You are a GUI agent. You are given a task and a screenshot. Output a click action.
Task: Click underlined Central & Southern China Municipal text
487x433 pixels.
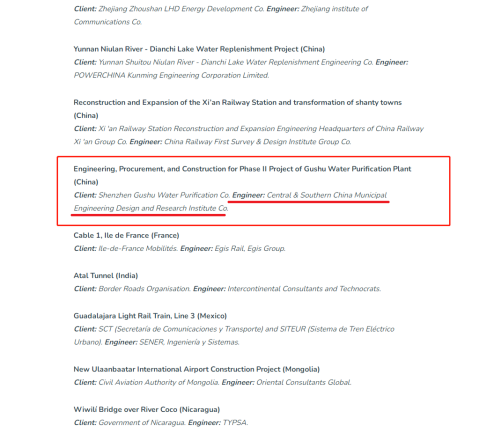pyautogui.click(x=327, y=195)
